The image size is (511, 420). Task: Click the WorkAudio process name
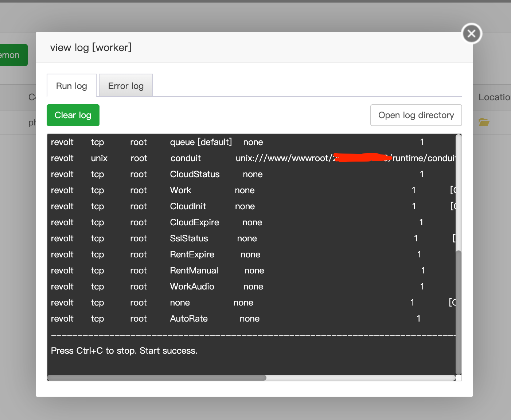pos(192,287)
